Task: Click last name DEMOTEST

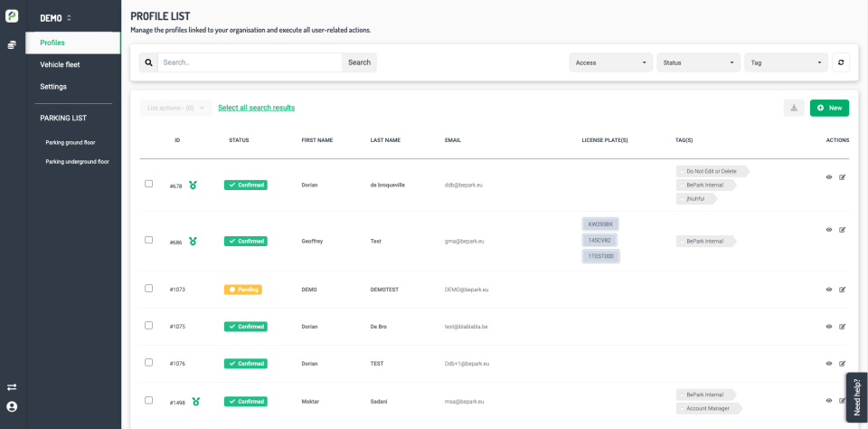Action: 384,290
